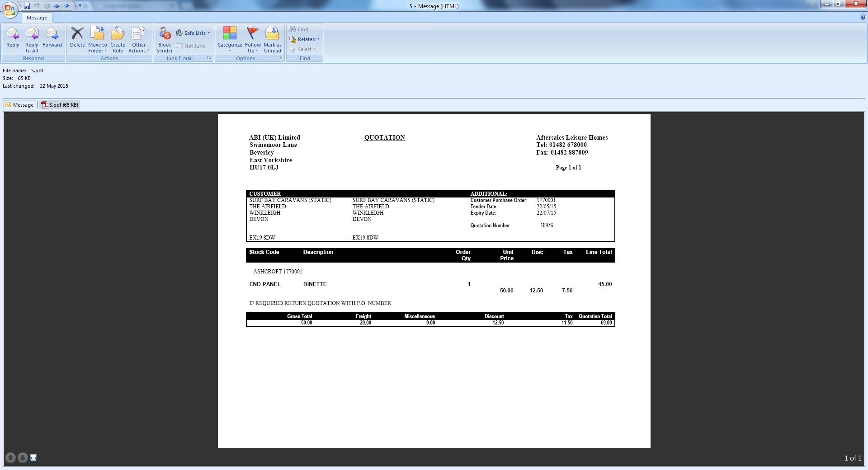Click the Quotation Total value 69.00
This screenshot has height=470, width=868.
(x=606, y=323)
